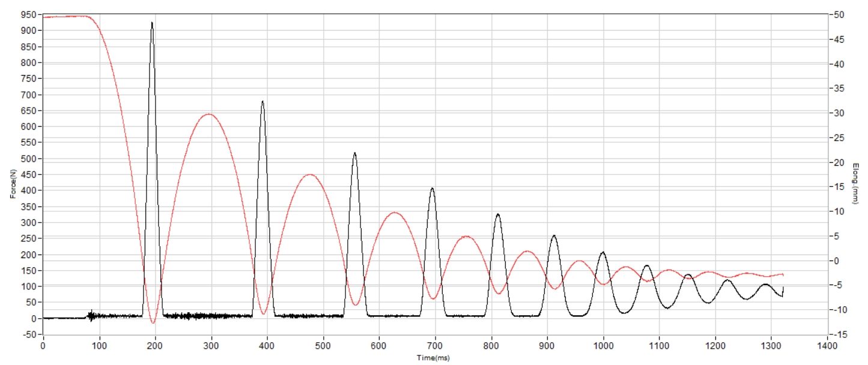The width and height of the screenshot is (868, 365).
Task: Click the 700 tick label on Time axis
Action: click(436, 346)
